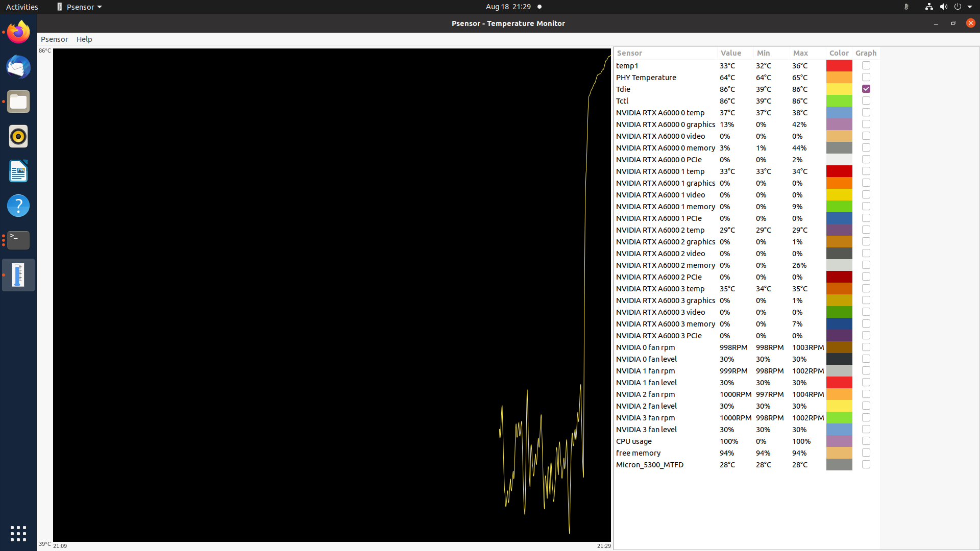Viewport: 980px width, 551px height.
Task: Open Rhythmbox music player from dock
Action: (x=18, y=136)
